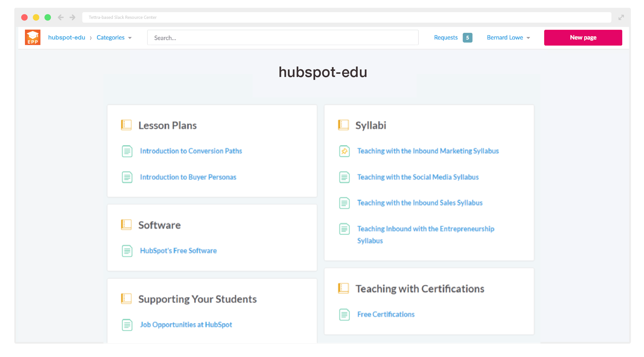Click the browser forward arrow
This screenshot has width=644, height=357.
[x=73, y=17]
